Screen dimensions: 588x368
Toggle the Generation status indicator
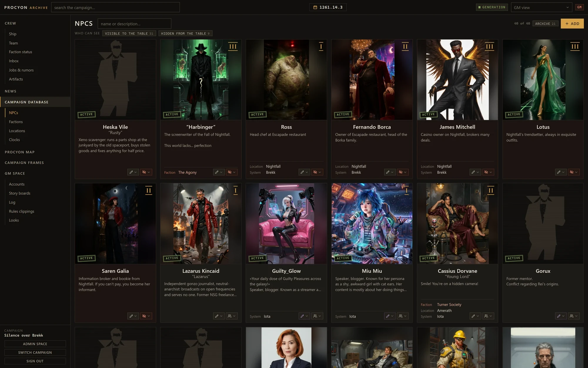click(x=492, y=7)
